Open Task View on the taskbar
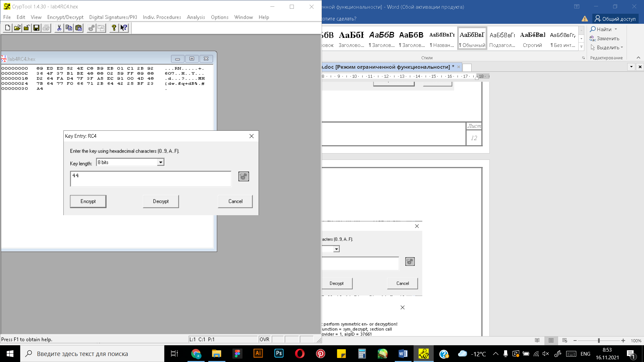 174,354
